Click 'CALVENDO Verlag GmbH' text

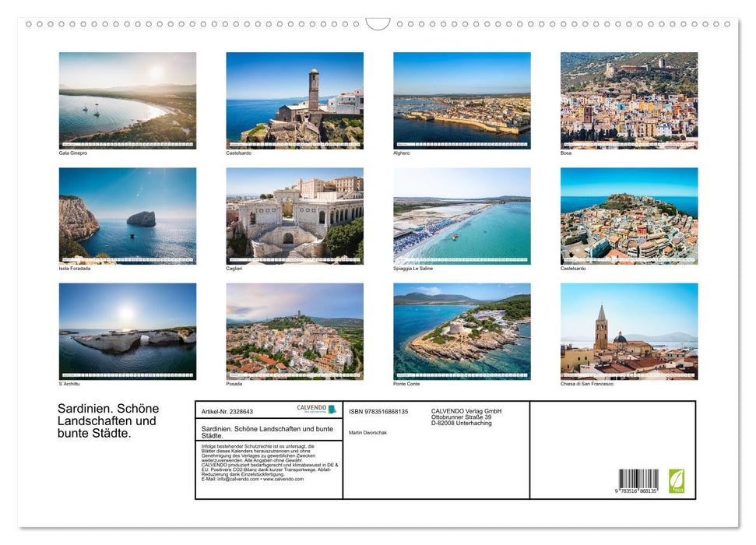click(x=466, y=411)
